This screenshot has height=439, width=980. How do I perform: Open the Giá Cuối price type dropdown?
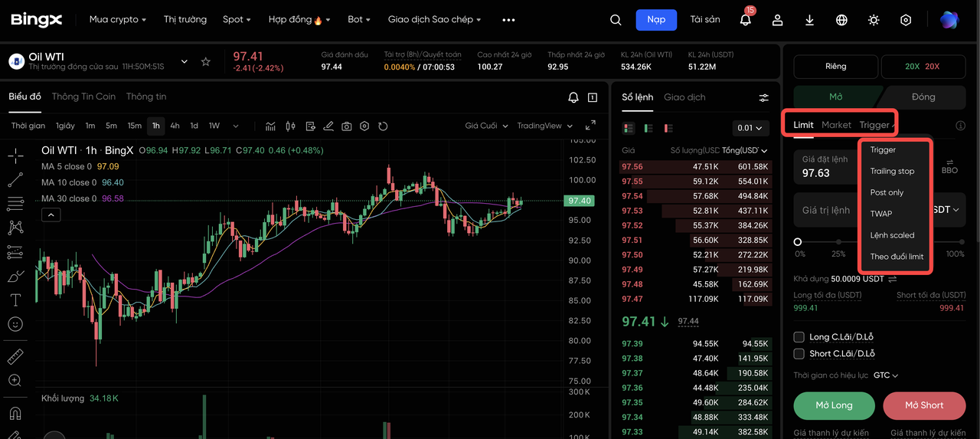pos(486,126)
